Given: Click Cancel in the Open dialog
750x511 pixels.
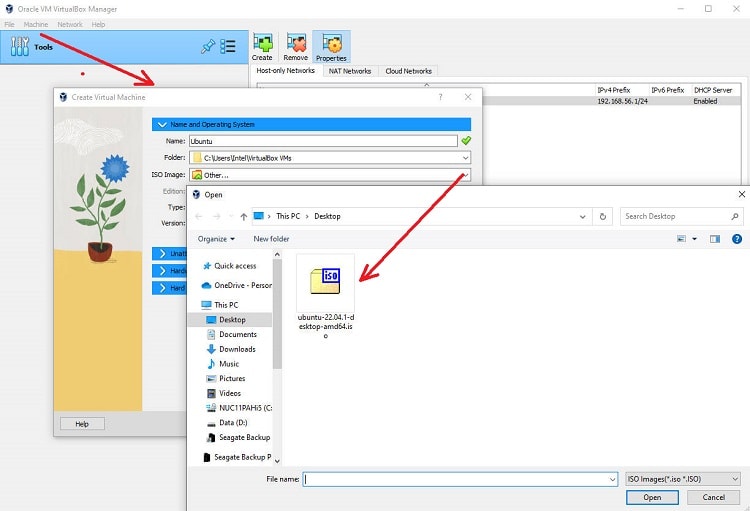Looking at the screenshot, I should 714,498.
